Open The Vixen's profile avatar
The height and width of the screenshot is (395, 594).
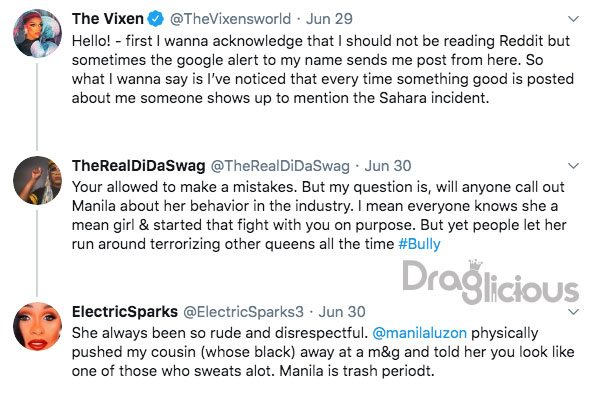point(37,33)
